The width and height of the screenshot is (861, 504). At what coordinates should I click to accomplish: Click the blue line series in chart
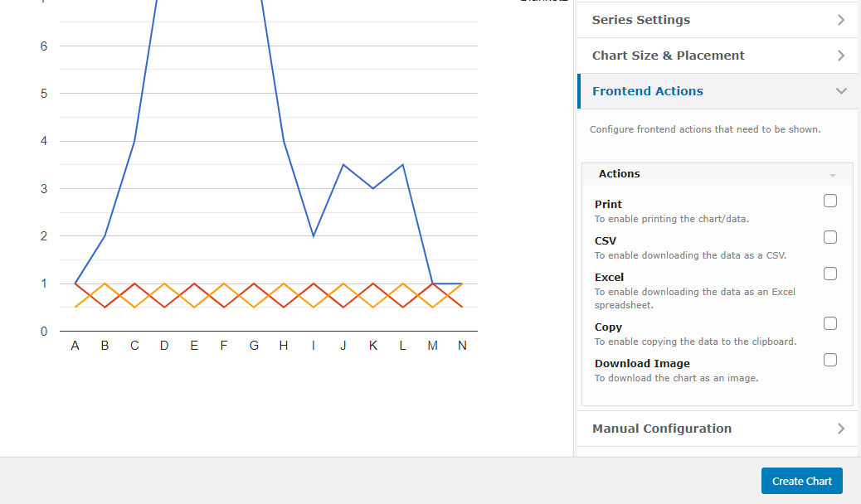click(120, 188)
